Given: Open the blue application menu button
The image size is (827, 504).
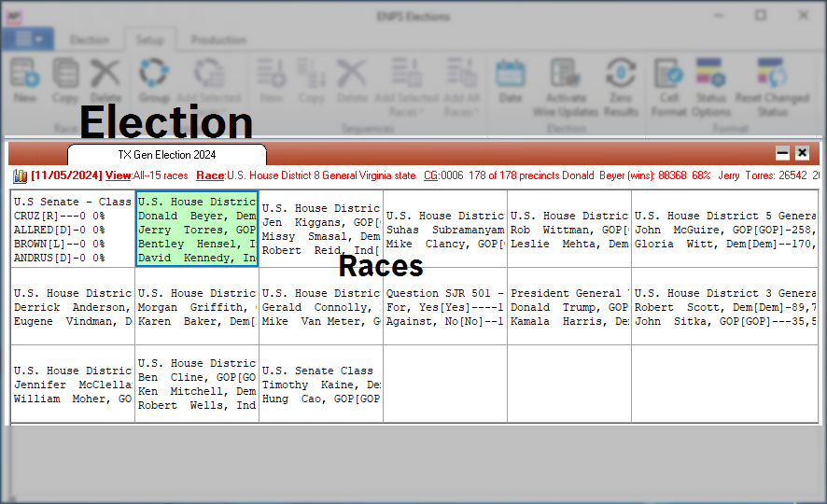Looking at the screenshot, I should (27, 39).
